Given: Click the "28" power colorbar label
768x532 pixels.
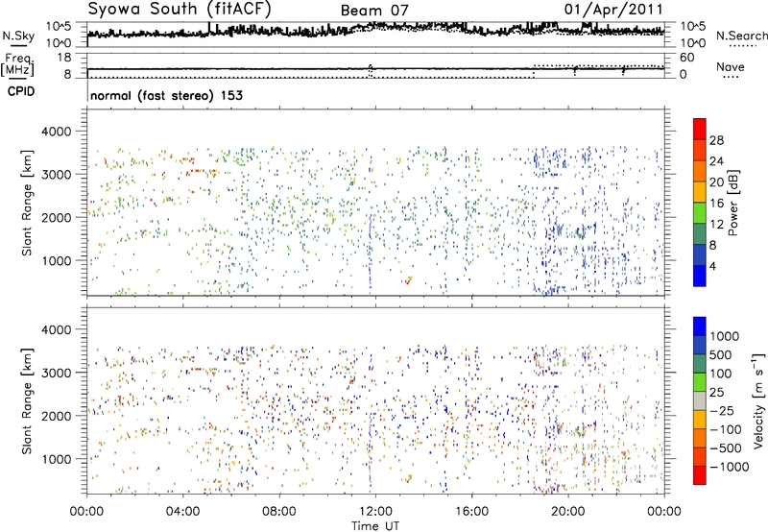Looking at the screenshot, I should pyautogui.click(x=716, y=140).
